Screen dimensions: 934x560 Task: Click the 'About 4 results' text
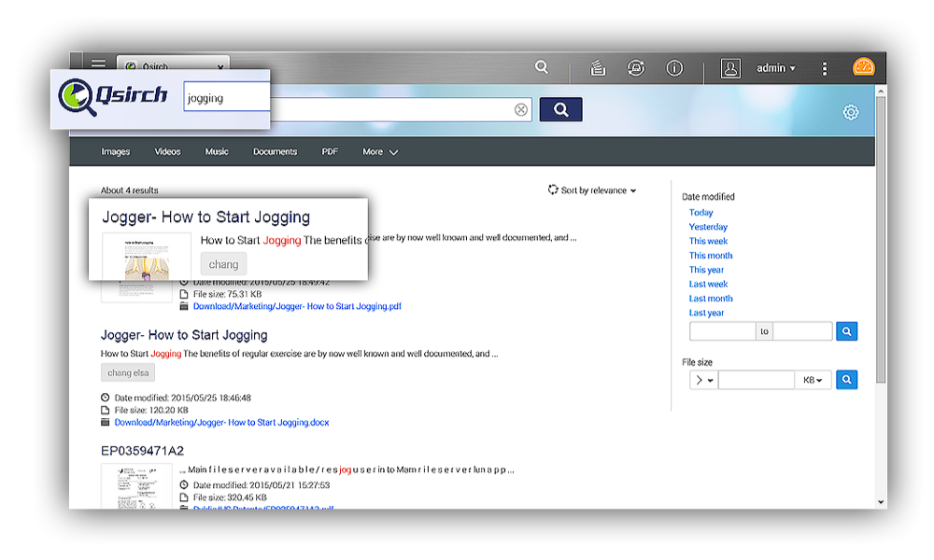click(x=129, y=190)
